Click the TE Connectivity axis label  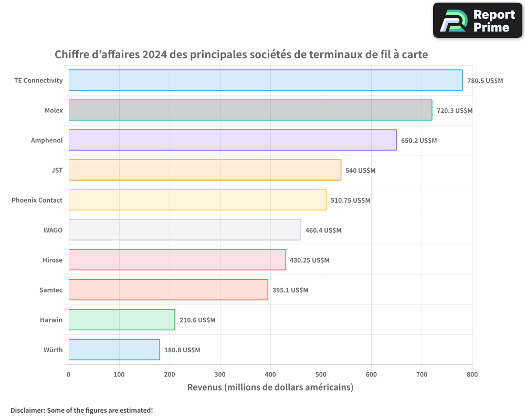click(x=38, y=80)
